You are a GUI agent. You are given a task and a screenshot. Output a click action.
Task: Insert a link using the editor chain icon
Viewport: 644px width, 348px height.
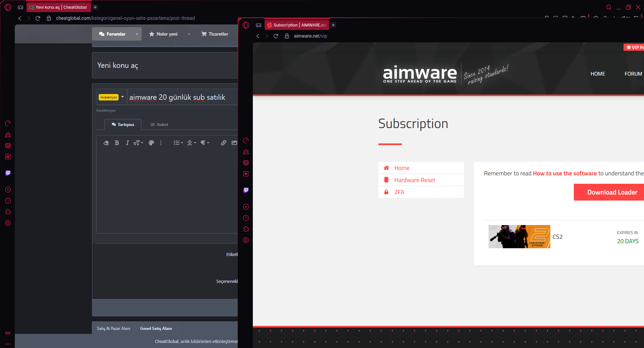click(224, 143)
